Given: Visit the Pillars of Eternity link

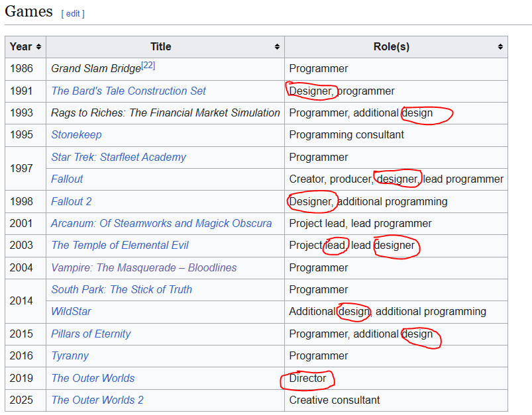Looking at the screenshot, I should [x=91, y=334].
